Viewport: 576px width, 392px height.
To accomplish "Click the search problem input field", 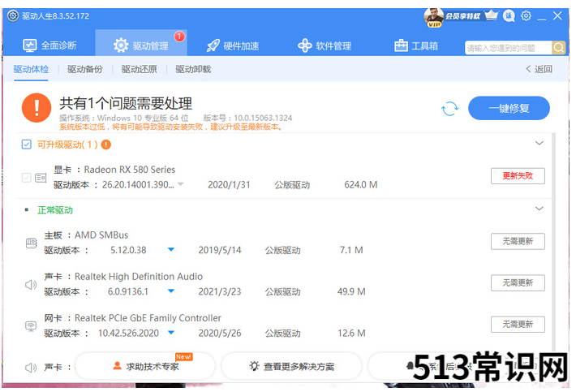I will click(x=508, y=48).
